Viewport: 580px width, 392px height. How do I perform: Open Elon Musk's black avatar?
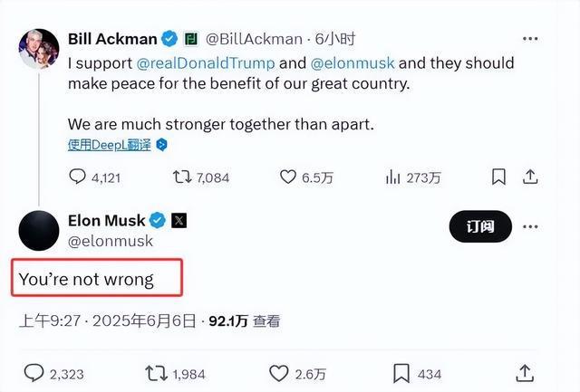40,232
